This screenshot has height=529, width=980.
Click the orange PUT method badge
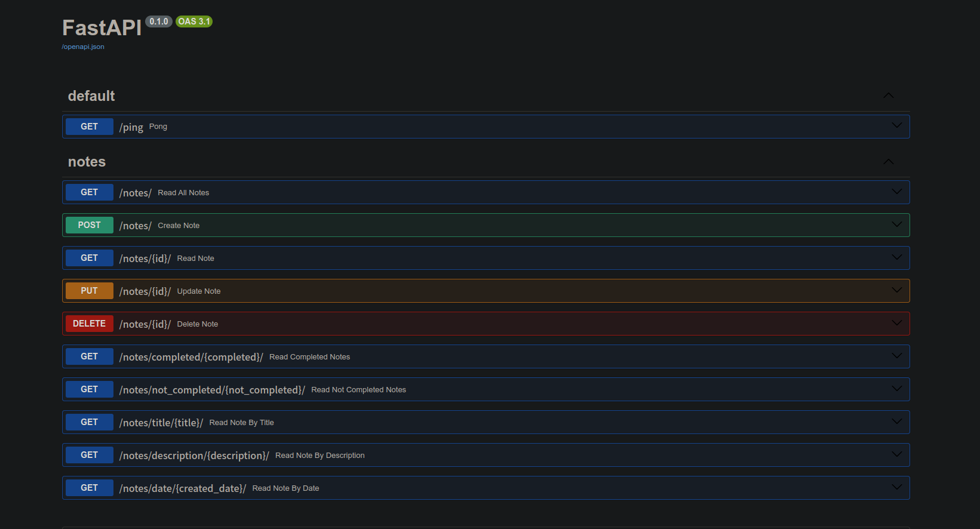tap(90, 291)
